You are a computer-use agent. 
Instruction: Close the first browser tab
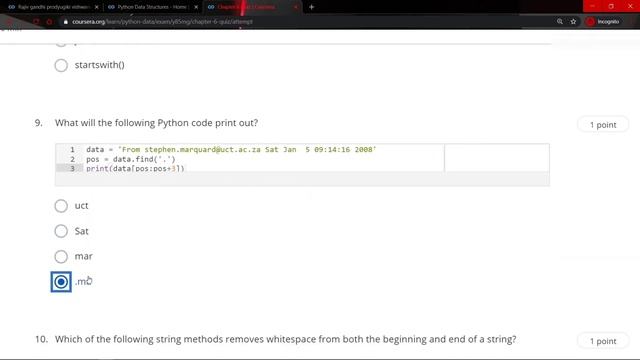point(96,7)
